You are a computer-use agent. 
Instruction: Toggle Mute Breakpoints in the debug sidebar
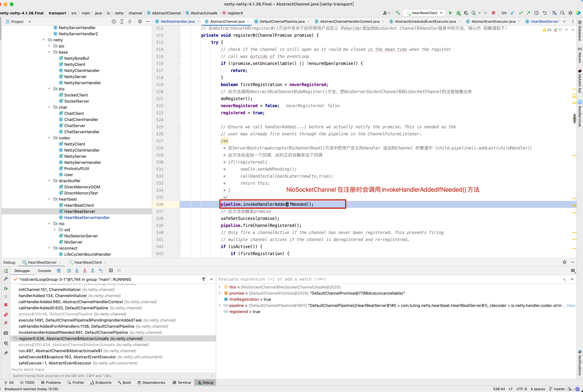[6, 323]
